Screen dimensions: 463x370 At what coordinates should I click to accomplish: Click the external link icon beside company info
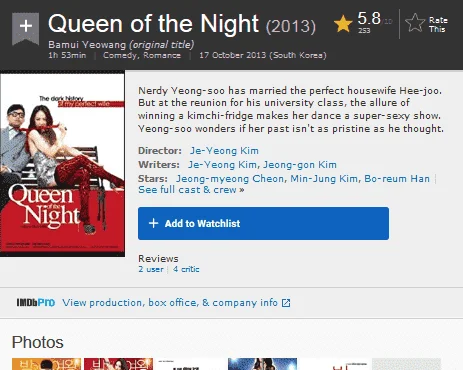coord(286,303)
